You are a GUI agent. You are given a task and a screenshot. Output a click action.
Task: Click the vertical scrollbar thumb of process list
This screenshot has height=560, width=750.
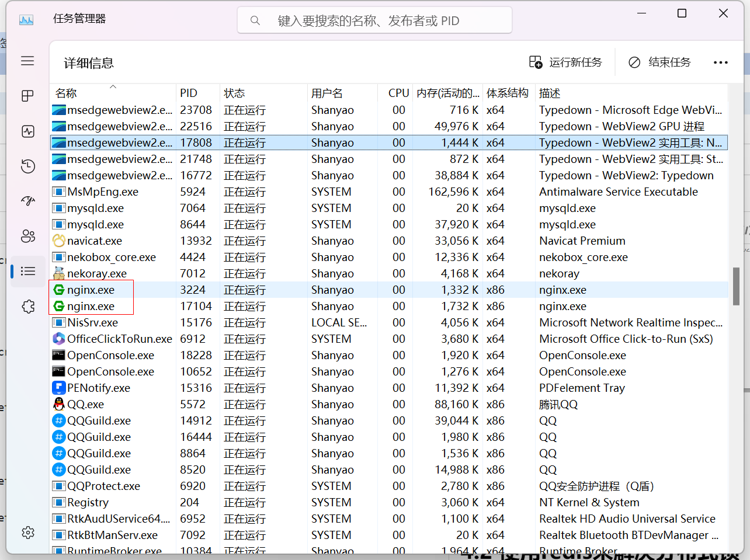click(736, 286)
